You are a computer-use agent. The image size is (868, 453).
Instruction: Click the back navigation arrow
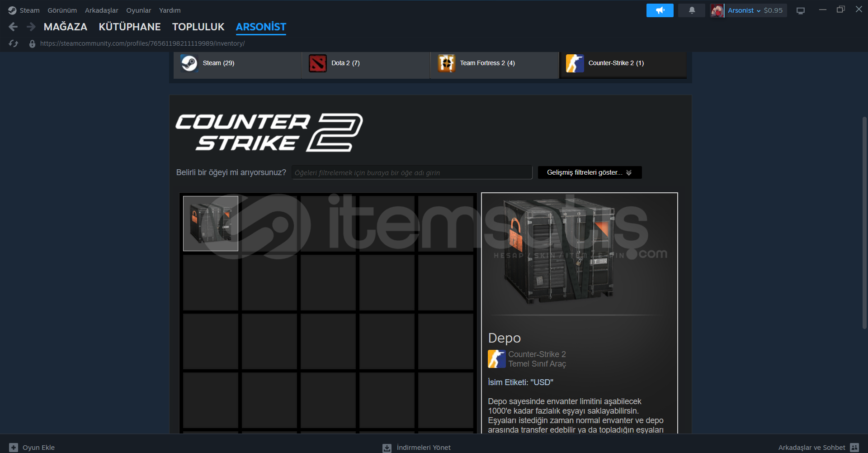pos(13,27)
